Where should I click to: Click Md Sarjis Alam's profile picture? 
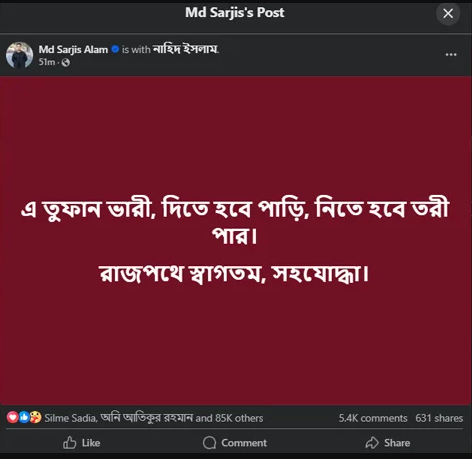(x=19, y=55)
